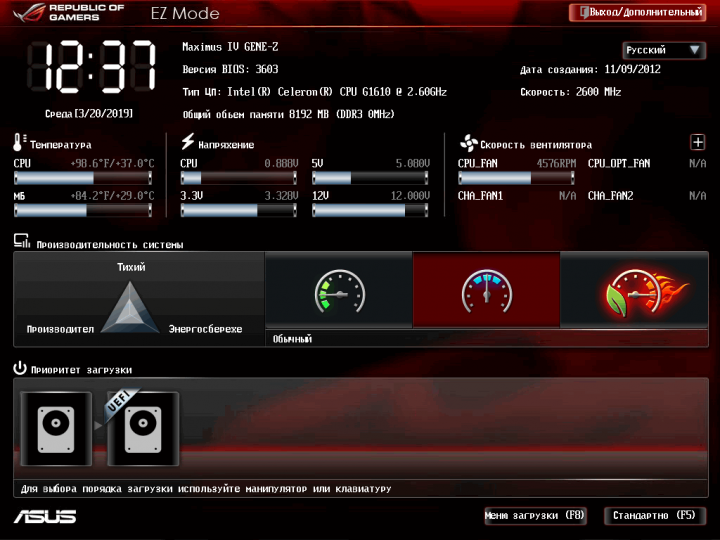Image resolution: width=720 pixels, height=540 pixels.
Task: Expand fan speed panel with plus button
Action: (x=698, y=142)
